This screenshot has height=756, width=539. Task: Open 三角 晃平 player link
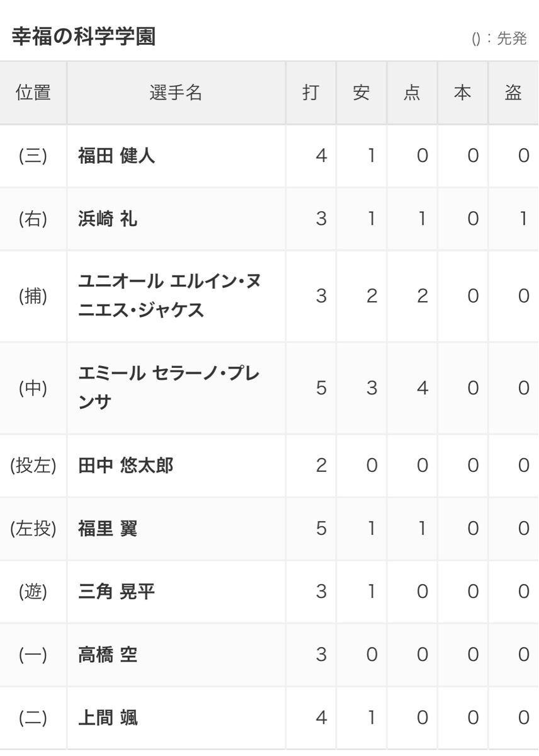(x=116, y=592)
